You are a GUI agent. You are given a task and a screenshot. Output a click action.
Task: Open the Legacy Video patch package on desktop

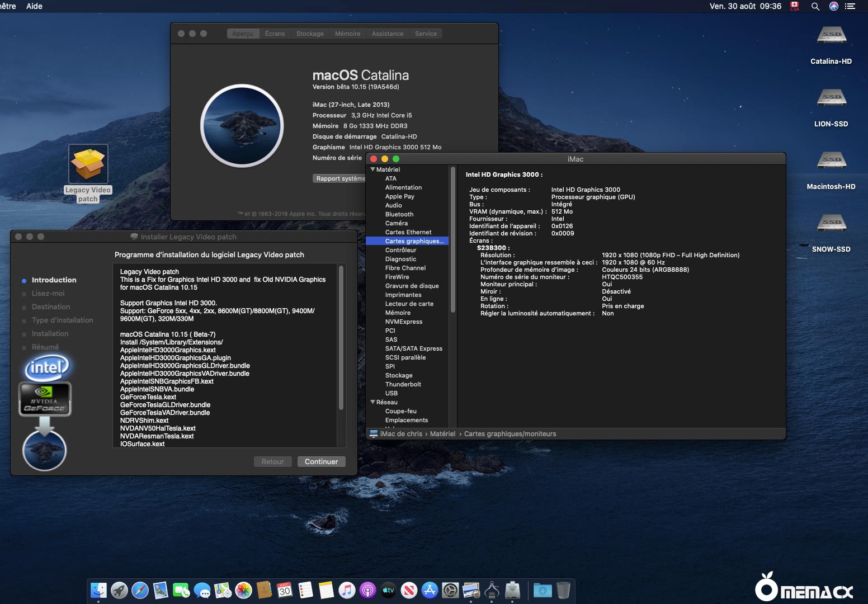[88, 164]
